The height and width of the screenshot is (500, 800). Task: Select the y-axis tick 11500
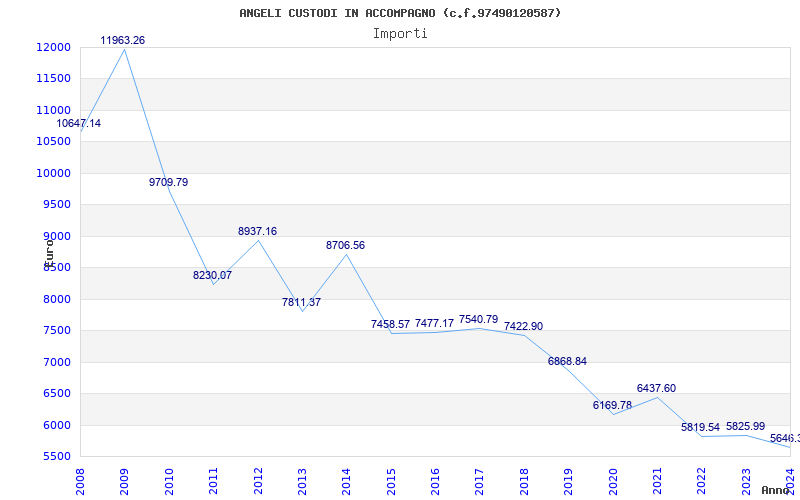point(54,79)
